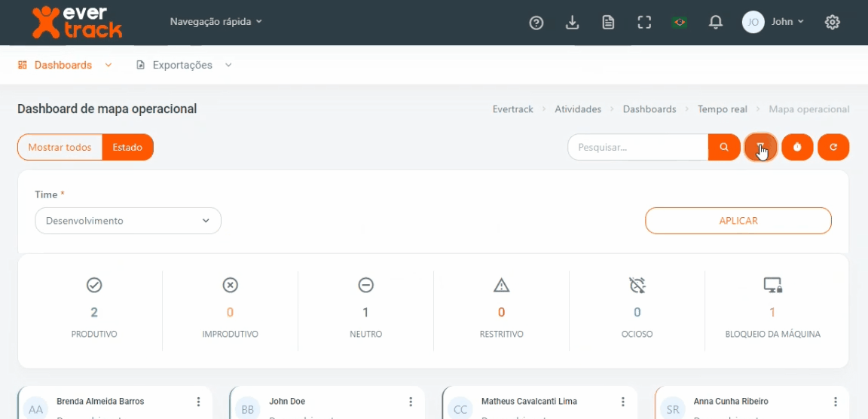
Task: Click the Brazil flag language icon
Action: (x=680, y=23)
